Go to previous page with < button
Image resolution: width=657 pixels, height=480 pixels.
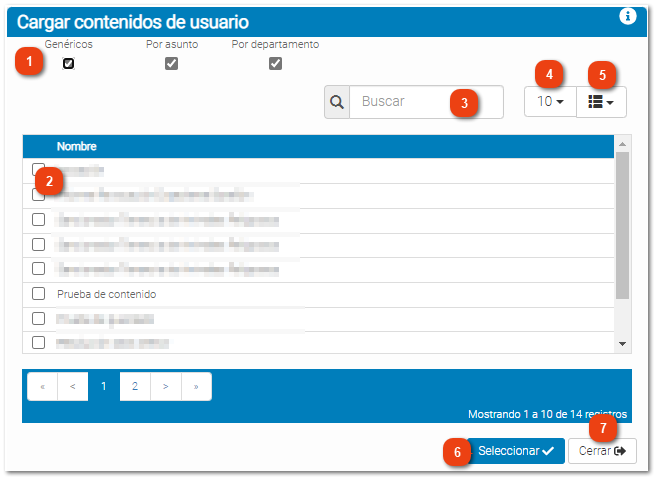pyautogui.click(x=73, y=386)
